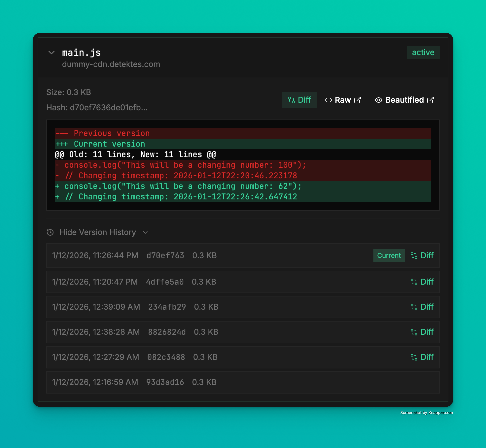This screenshot has height=448, width=486.
Task: Click diff icon for version 4dffe5a0
Action: (x=414, y=282)
